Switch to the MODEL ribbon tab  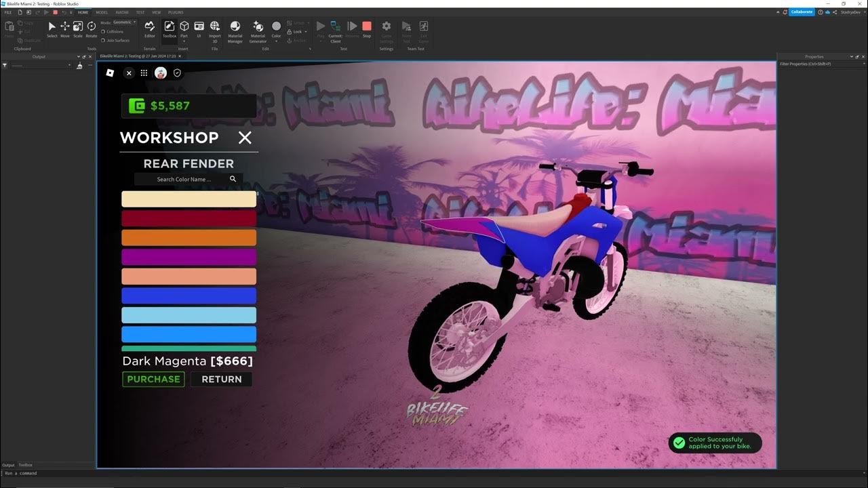(102, 12)
